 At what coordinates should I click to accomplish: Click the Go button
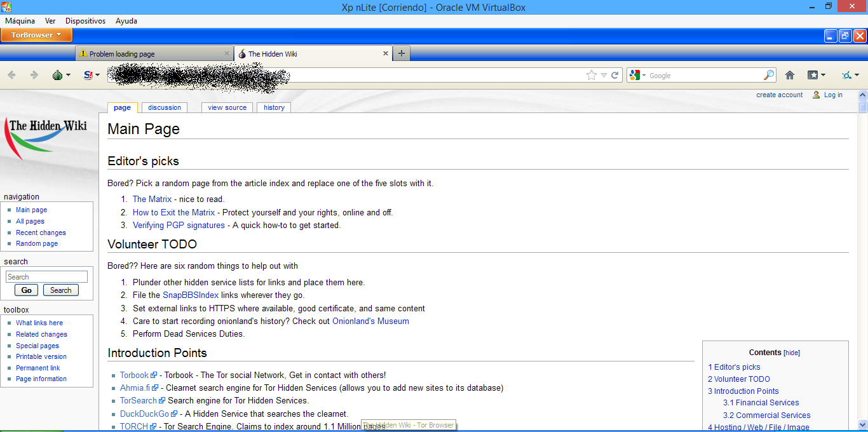coord(27,290)
